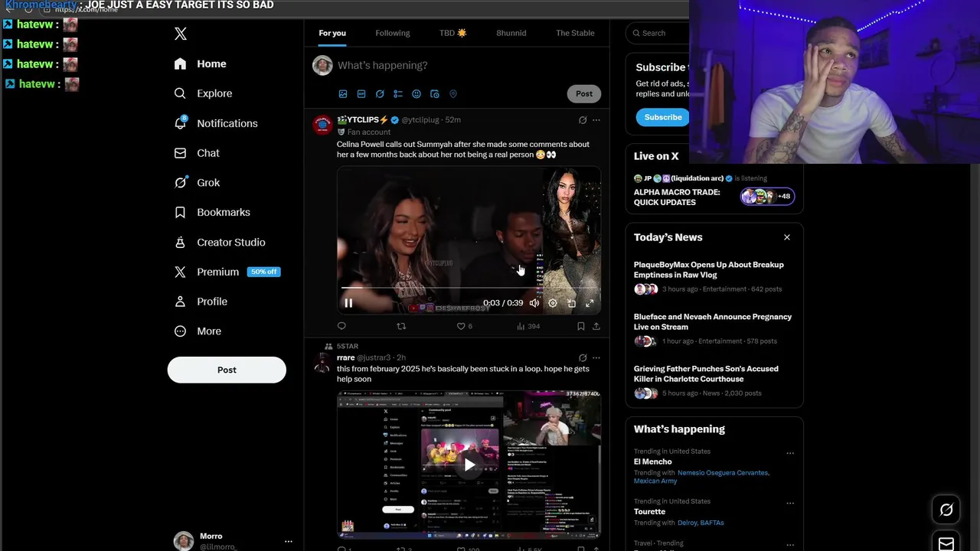Open the X logo home link

tap(180, 34)
